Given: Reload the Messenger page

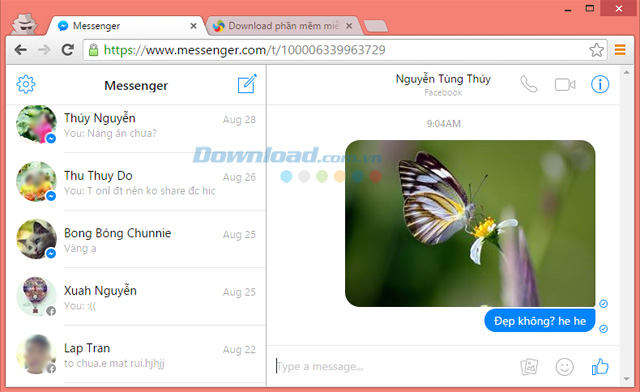Looking at the screenshot, I should point(68,50).
